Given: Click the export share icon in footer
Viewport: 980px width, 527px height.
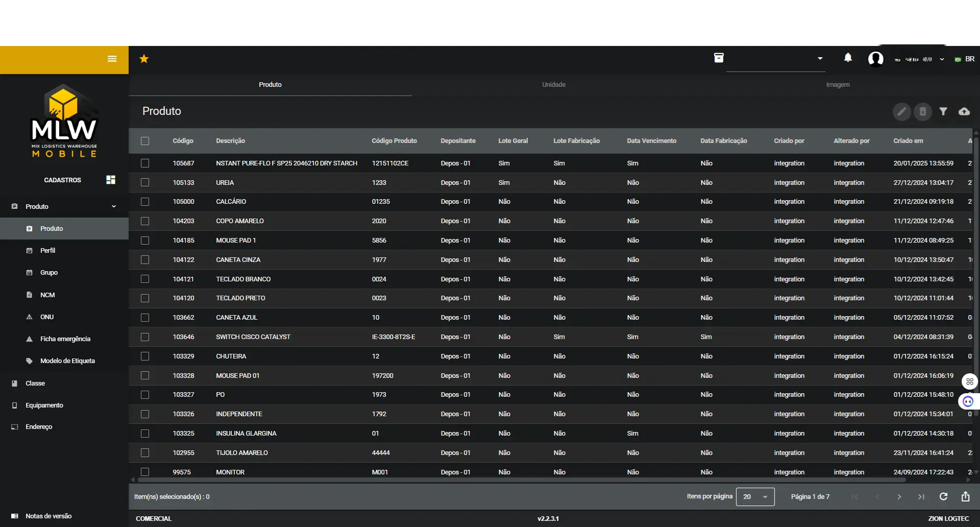Looking at the screenshot, I should point(965,496).
